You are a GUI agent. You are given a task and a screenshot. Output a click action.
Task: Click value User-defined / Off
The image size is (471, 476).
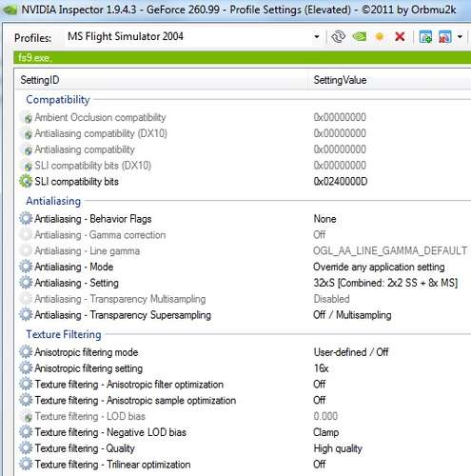pos(351,352)
